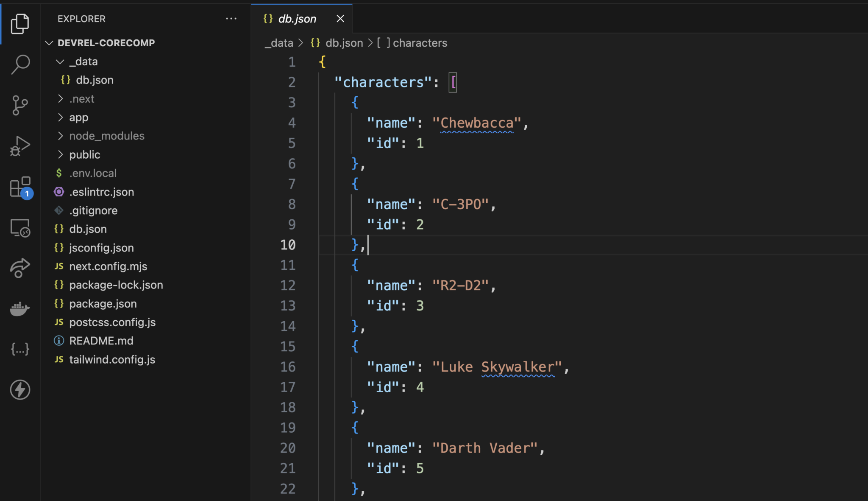Open the Docker extension panel
868x501 pixels.
(x=20, y=308)
